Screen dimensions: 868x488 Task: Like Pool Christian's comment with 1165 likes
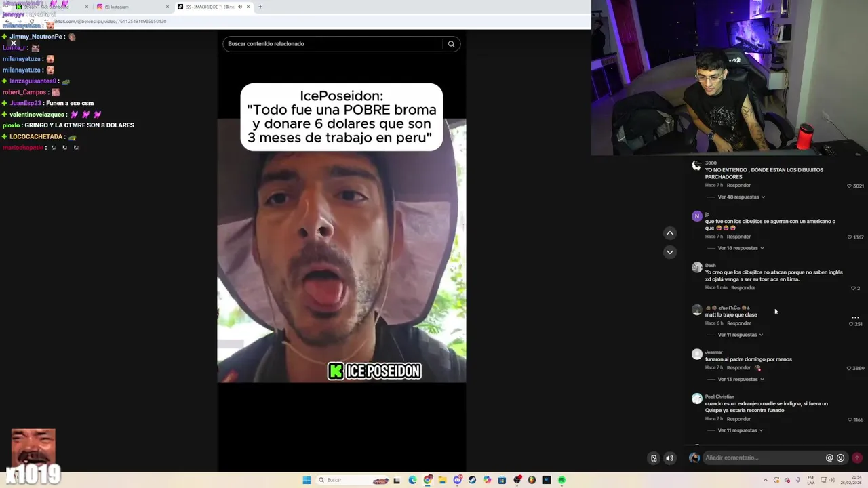(x=850, y=420)
